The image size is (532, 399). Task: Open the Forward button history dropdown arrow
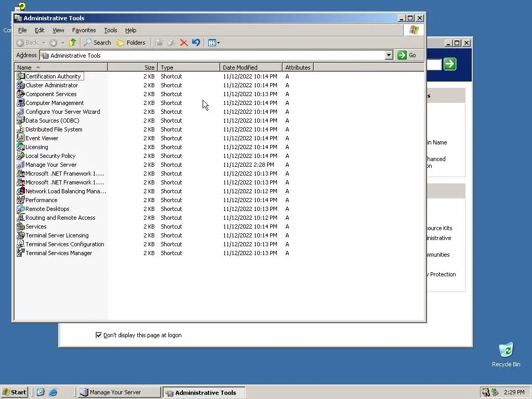pyautogui.click(x=63, y=43)
